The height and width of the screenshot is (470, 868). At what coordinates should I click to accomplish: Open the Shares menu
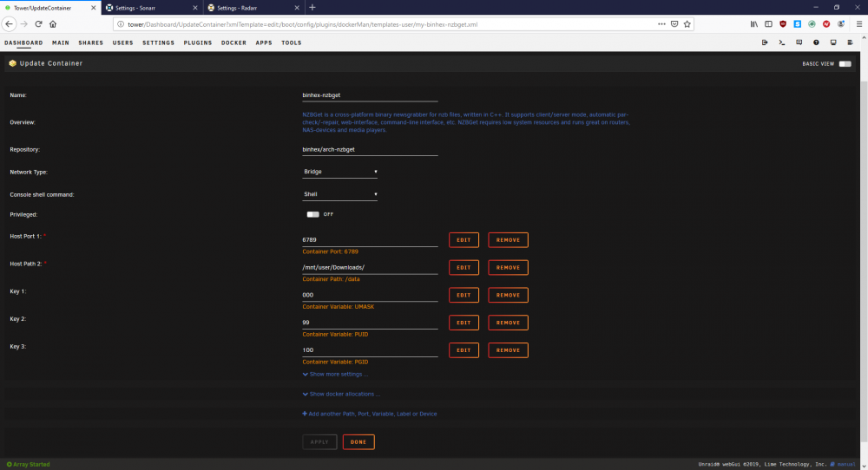coord(91,42)
